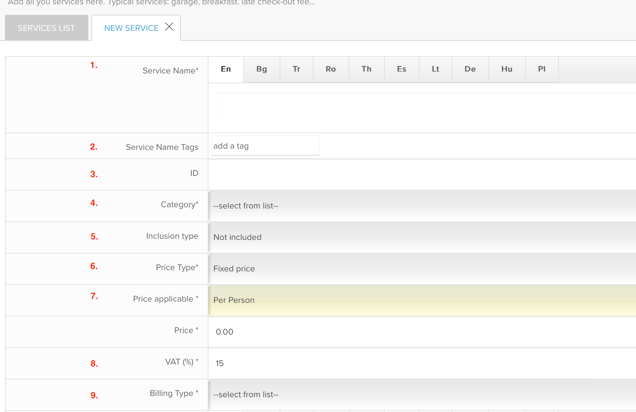Open the Price Type dropdown
636x412 pixels.
pos(422,269)
